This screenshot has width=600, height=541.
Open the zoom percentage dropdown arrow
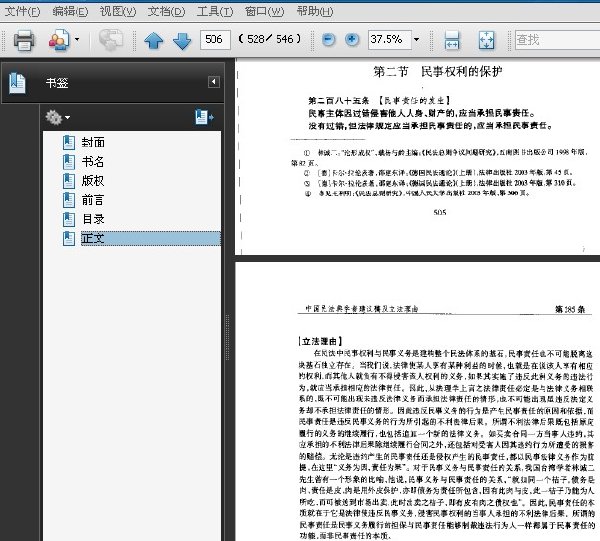[416, 39]
